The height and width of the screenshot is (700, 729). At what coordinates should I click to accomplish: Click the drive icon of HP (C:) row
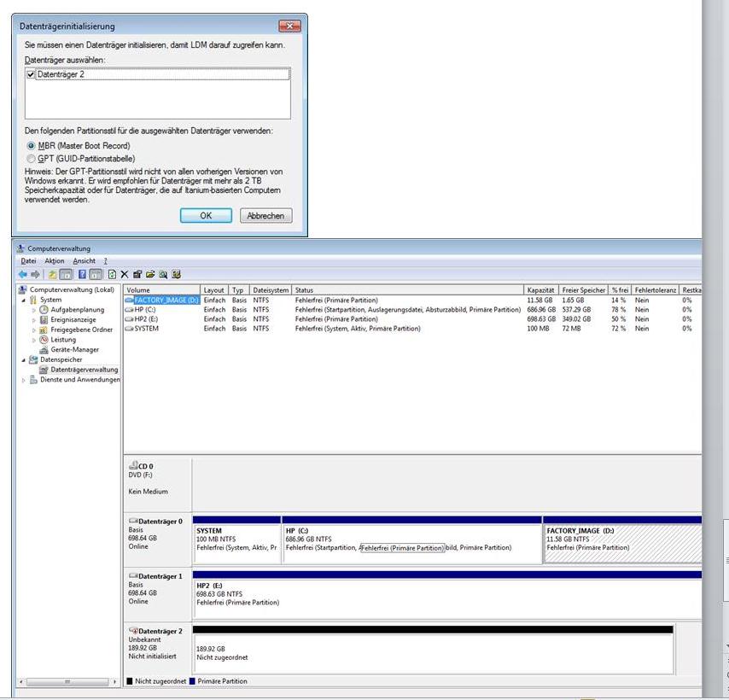(129, 310)
